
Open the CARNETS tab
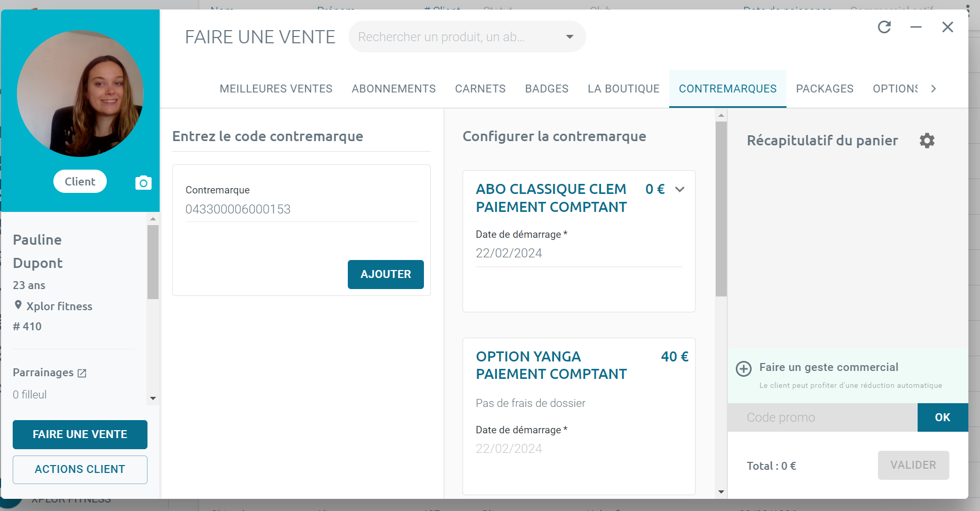[480, 88]
